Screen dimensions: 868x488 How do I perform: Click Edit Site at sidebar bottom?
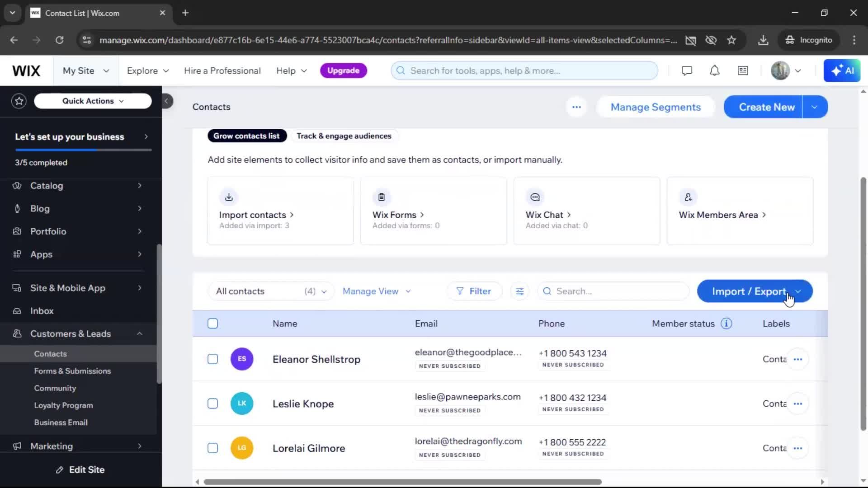coord(80,470)
